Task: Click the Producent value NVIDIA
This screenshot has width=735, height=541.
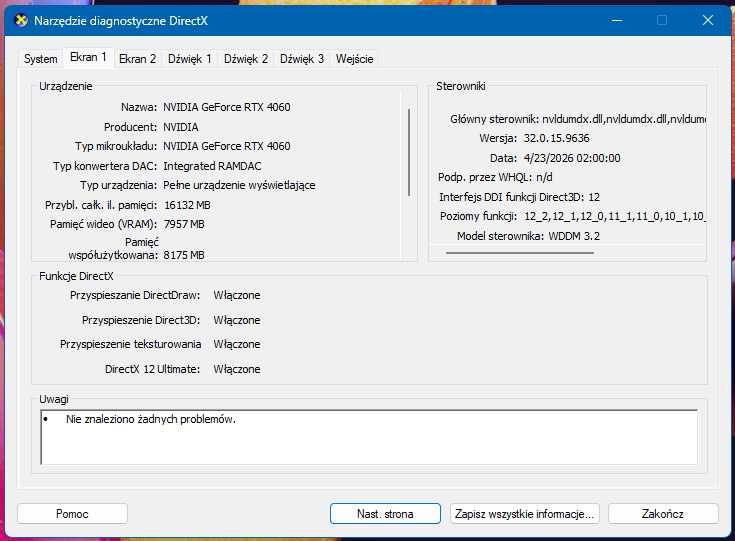Action: tap(181, 127)
